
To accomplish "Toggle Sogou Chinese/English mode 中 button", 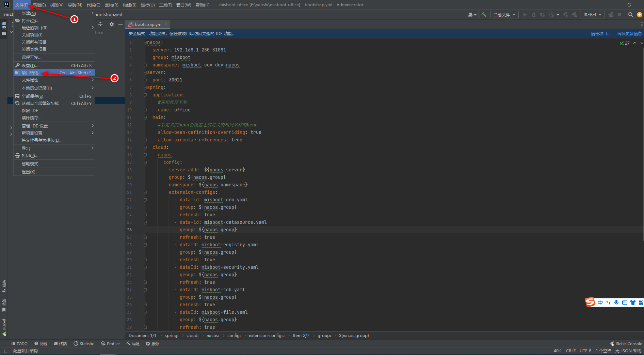I will tap(600, 303).
